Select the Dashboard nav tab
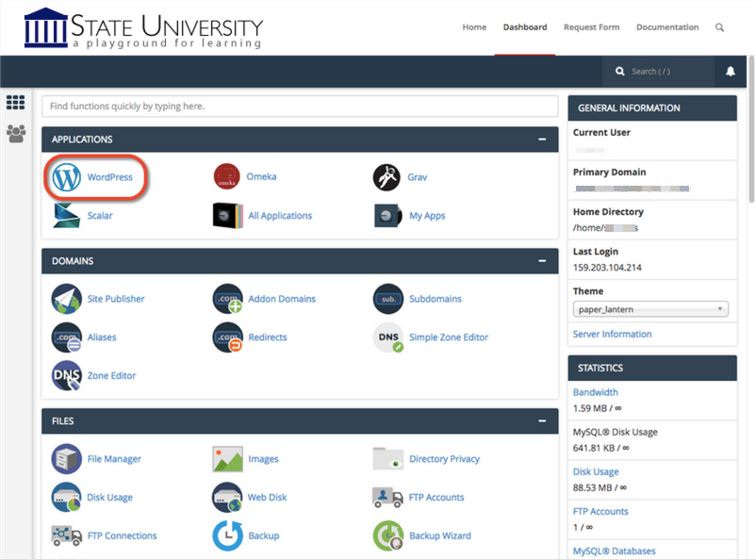Screen dimensions: 756x560 (x=525, y=27)
